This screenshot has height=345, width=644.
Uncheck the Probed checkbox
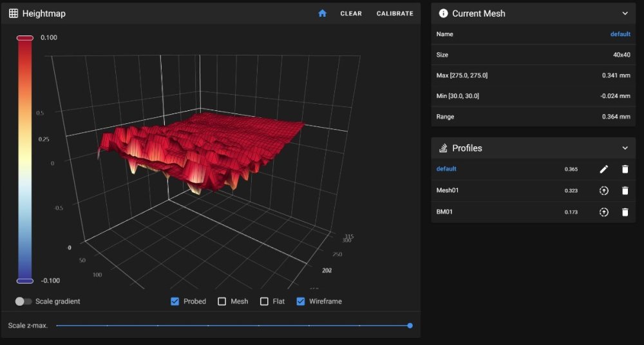point(175,301)
